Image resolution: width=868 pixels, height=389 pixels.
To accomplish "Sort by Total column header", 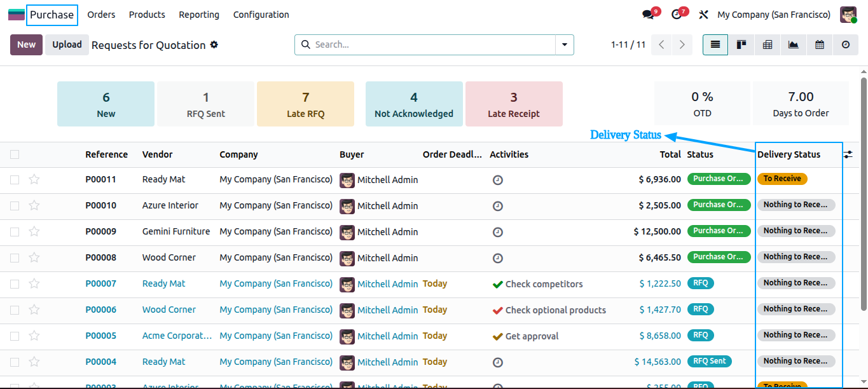I will pyautogui.click(x=670, y=154).
